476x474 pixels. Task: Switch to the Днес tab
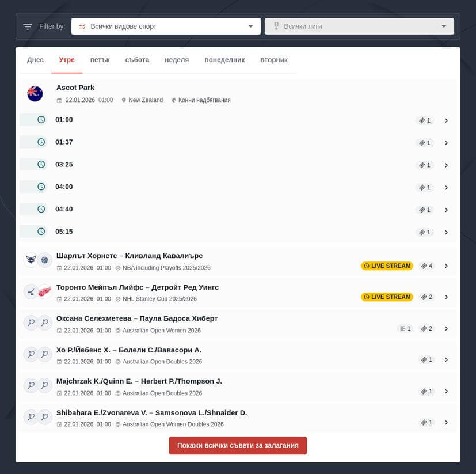pyautogui.click(x=36, y=59)
